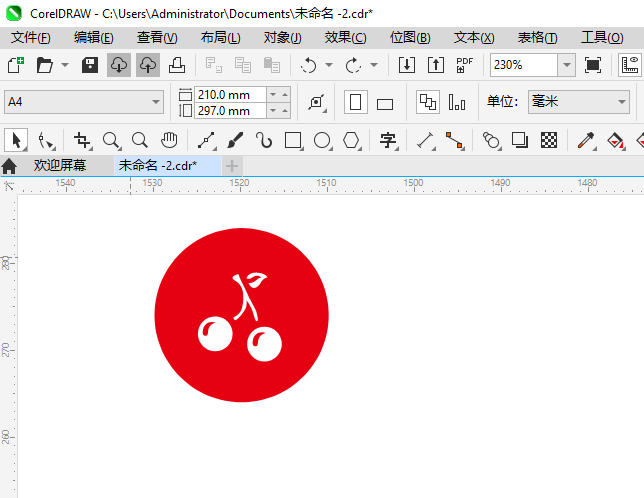
Task: Expand the Open button's dropdown arrow
Action: point(65,65)
